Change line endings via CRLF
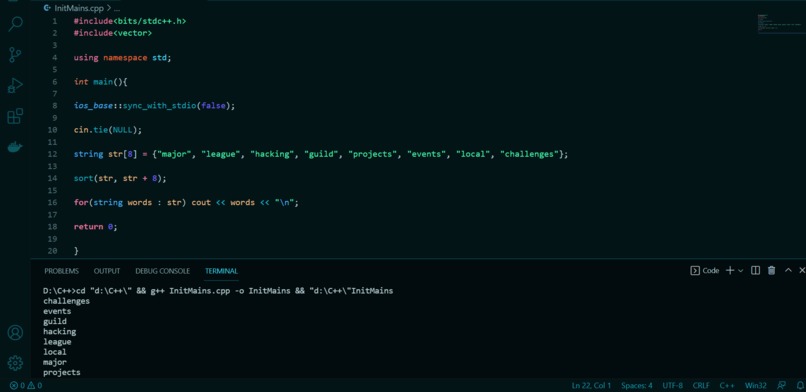 point(701,385)
